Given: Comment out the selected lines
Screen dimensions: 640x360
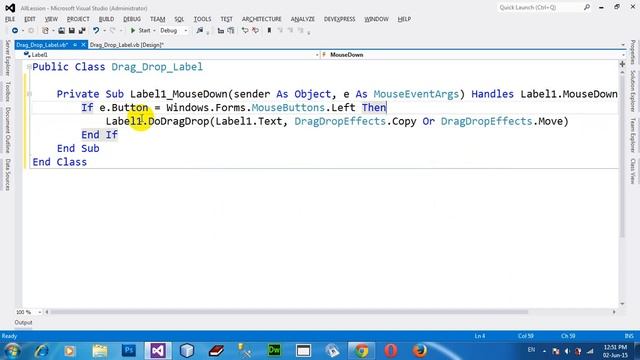Looking at the screenshot, I should pyautogui.click(x=245, y=31).
